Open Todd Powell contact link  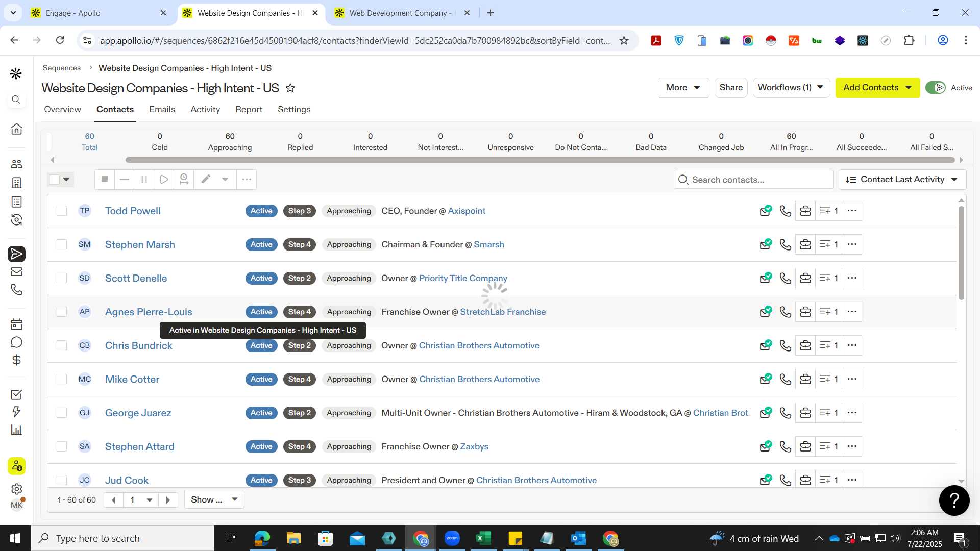click(133, 211)
